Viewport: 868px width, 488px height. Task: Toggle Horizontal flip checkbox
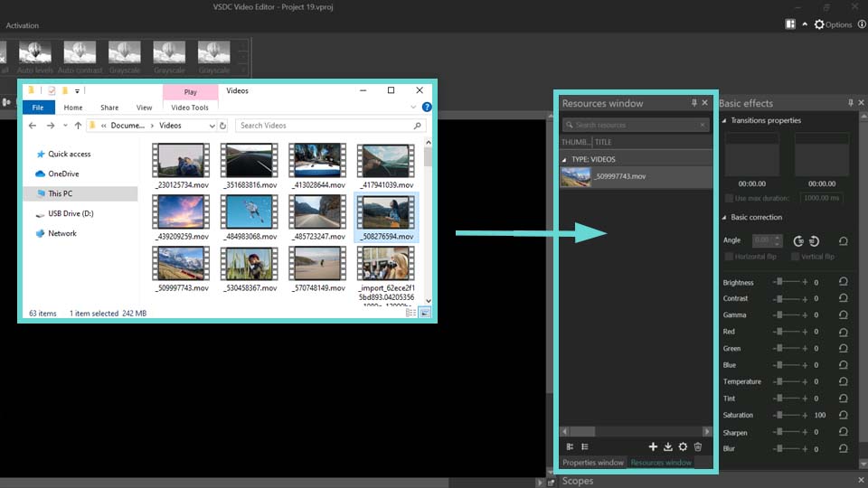click(x=729, y=257)
